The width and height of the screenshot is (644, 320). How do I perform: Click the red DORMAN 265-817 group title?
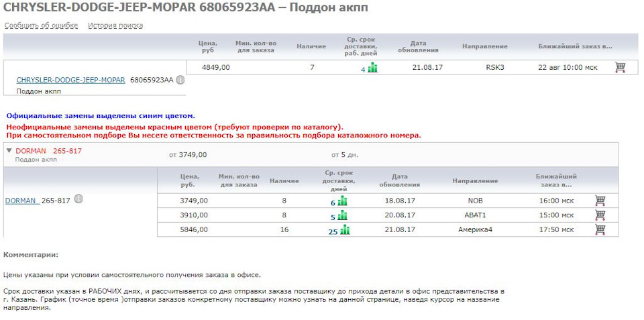click(48, 151)
